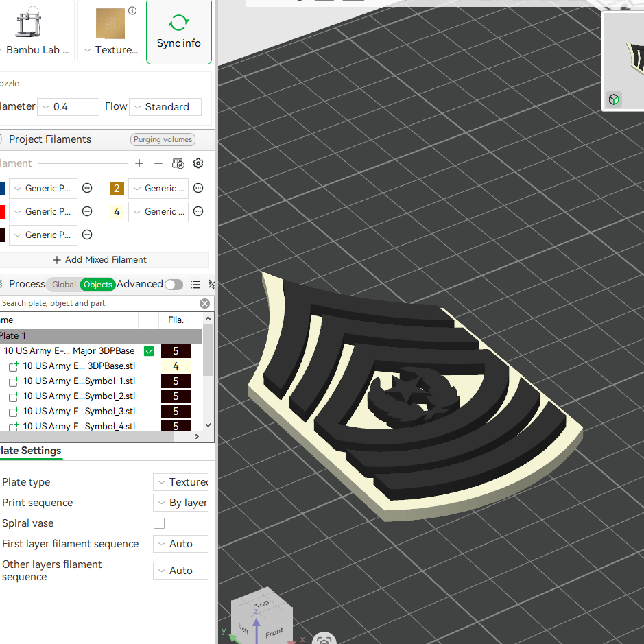
Task: Click filament 4 cell for 3DPBase.stl
Action: 176,366
